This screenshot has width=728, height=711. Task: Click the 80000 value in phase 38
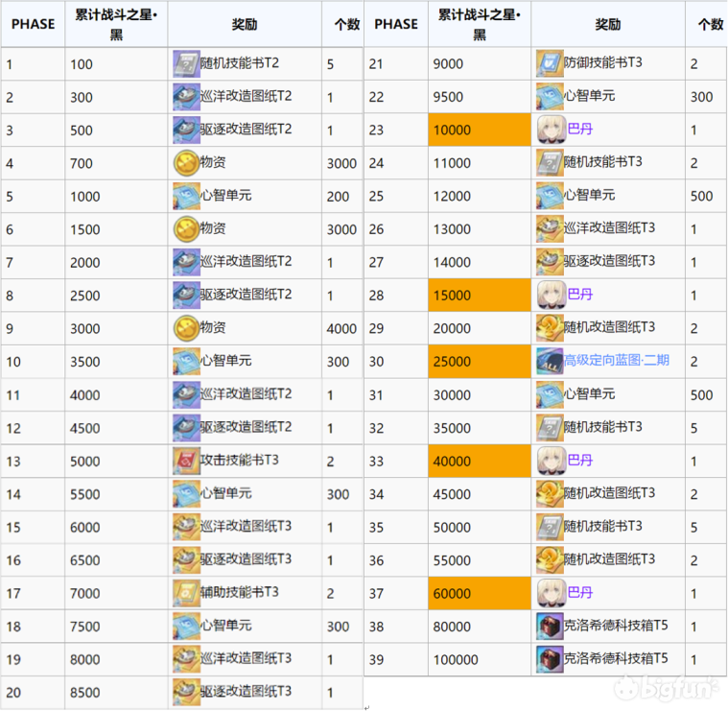(x=452, y=627)
